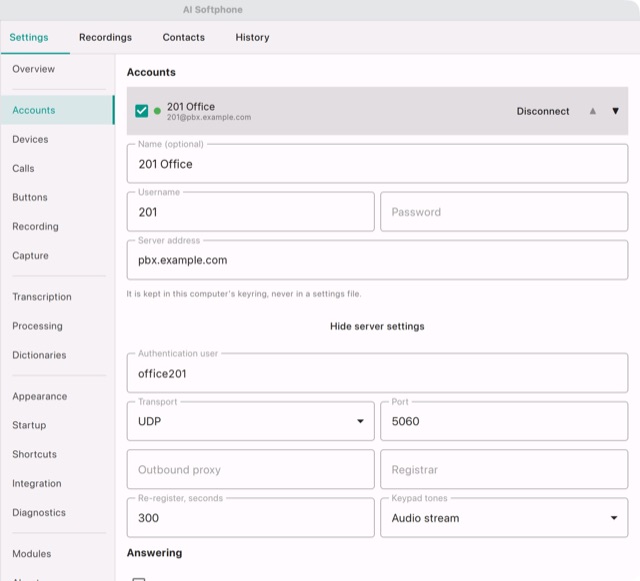Switch to the Recordings tab
This screenshot has height=581, width=640.
[105, 37]
